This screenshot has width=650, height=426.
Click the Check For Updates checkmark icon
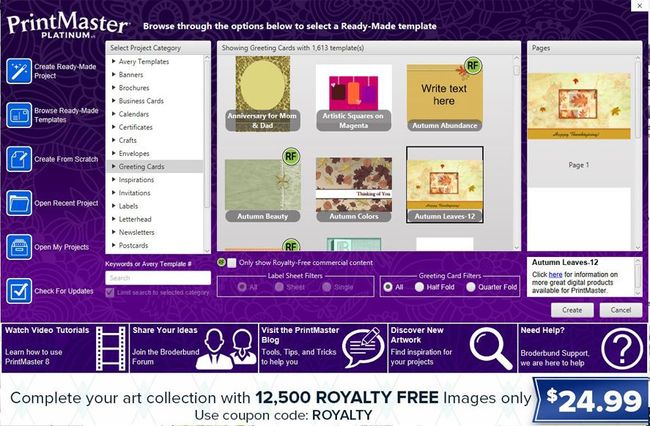click(19, 291)
